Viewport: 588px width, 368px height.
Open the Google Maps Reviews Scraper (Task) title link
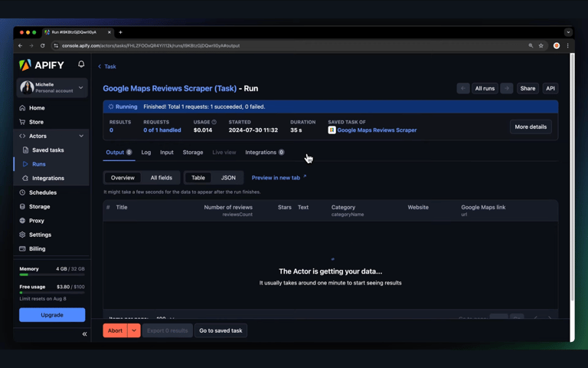point(169,89)
